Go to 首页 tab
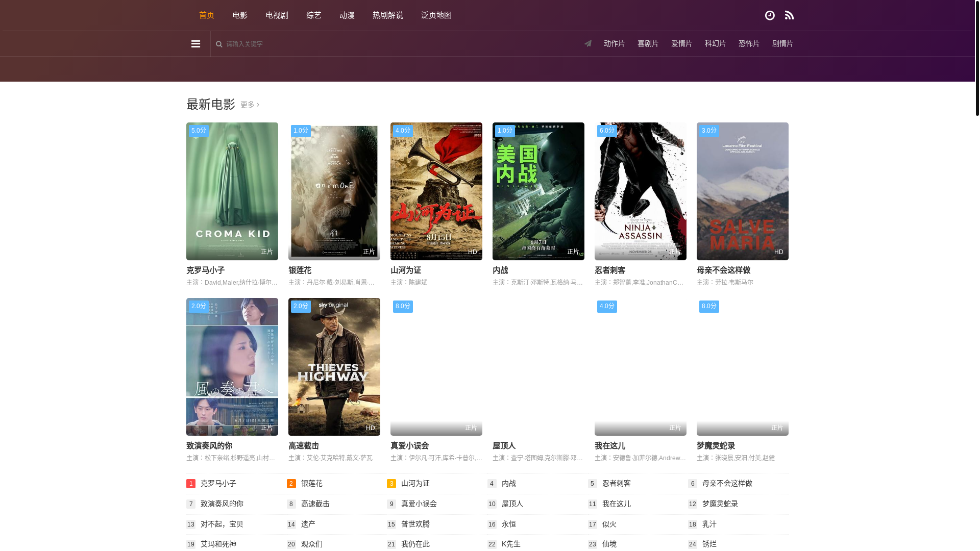 [207, 15]
